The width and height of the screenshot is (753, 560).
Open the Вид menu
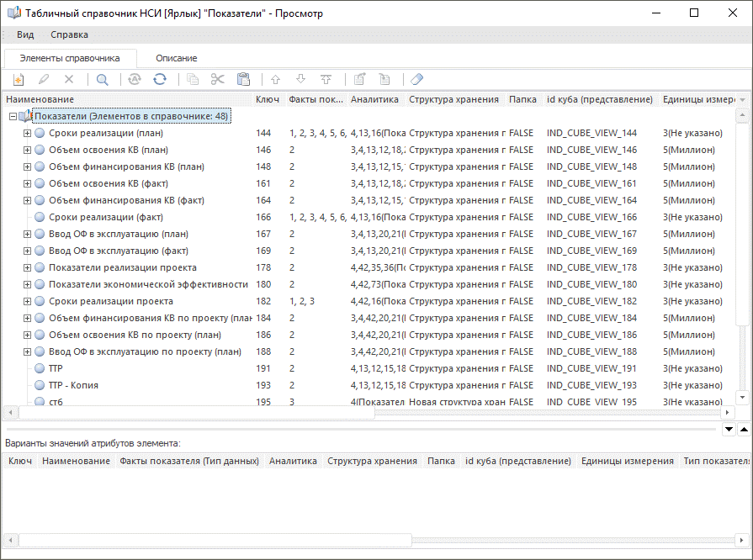click(25, 34)
